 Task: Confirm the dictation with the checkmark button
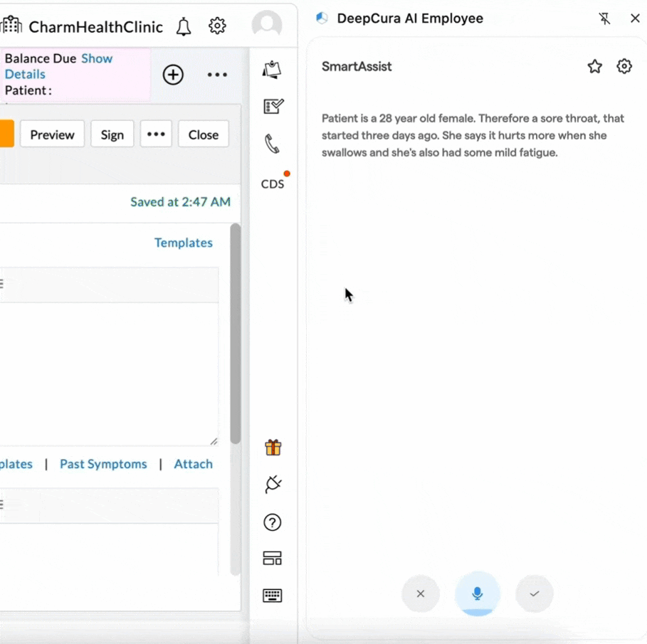[x=535, y=593]
